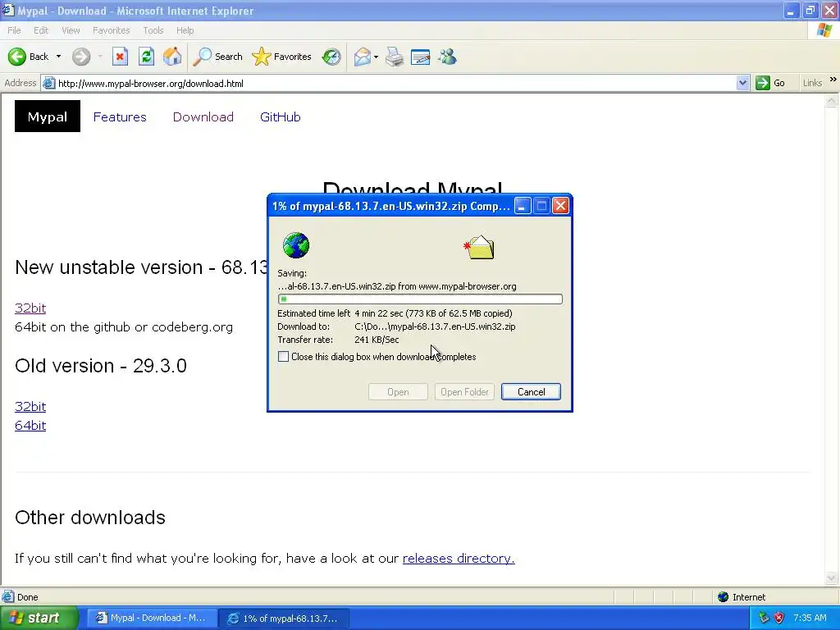Close the download dialog with X
Screen dimensions: 840x630
pyautogui.click(x=560, y=206)
